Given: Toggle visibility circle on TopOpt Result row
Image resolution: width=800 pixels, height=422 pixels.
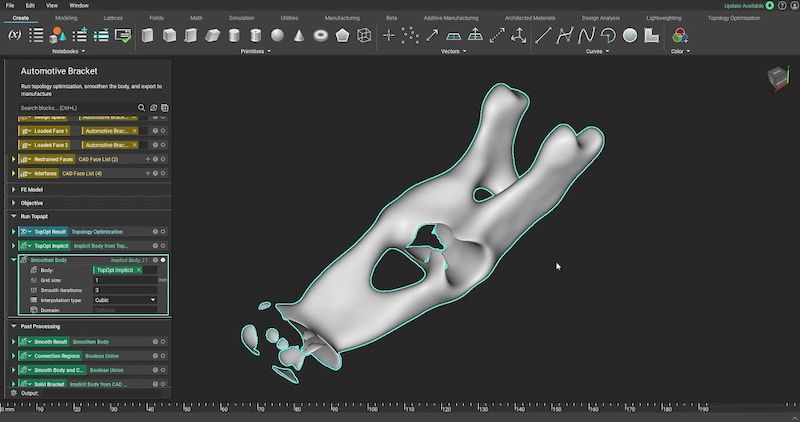Looking at the screenshot, I should 163,232.
